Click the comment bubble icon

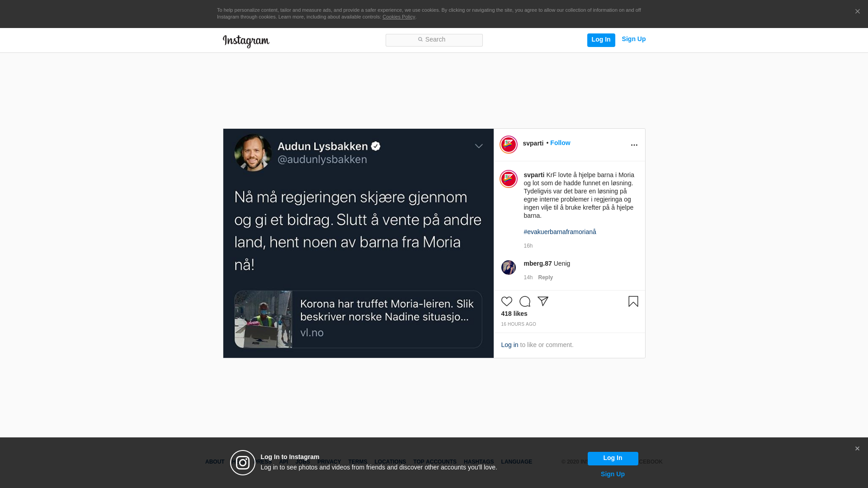click(x=525, y=301)
